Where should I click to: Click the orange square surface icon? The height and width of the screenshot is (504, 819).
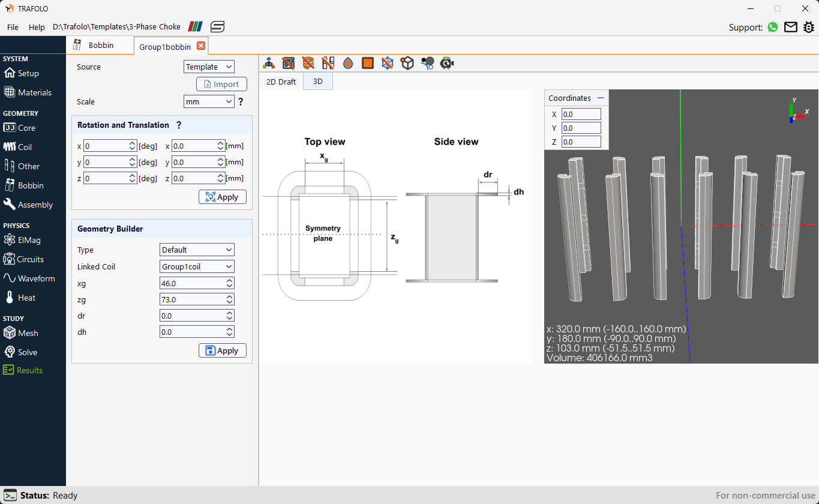(x=368, y=63)
